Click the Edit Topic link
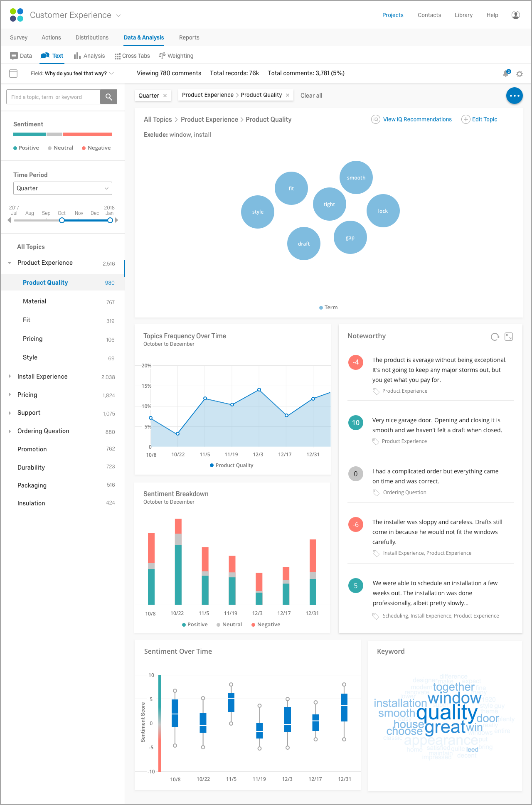 tap(485, 119)
